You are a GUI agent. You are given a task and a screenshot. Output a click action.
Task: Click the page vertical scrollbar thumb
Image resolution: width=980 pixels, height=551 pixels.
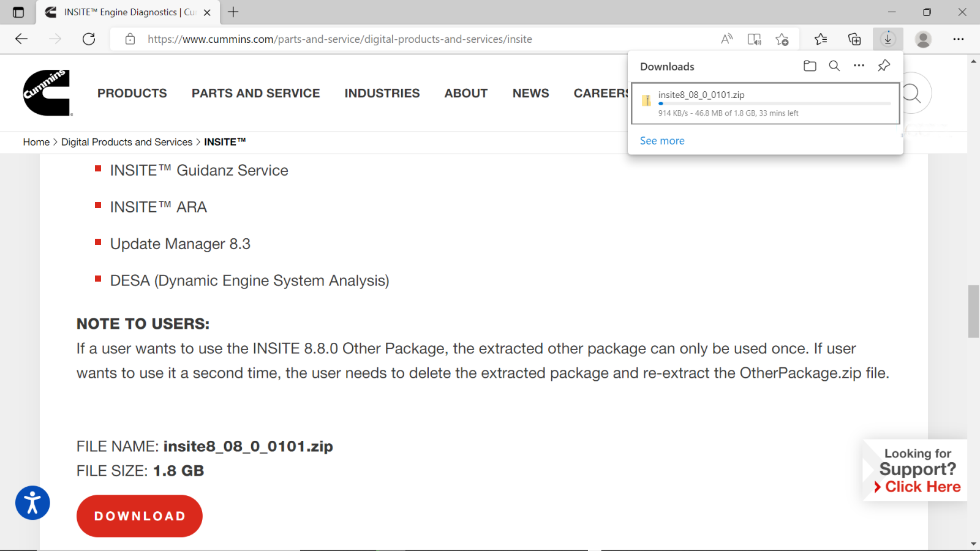pos(973,311)
